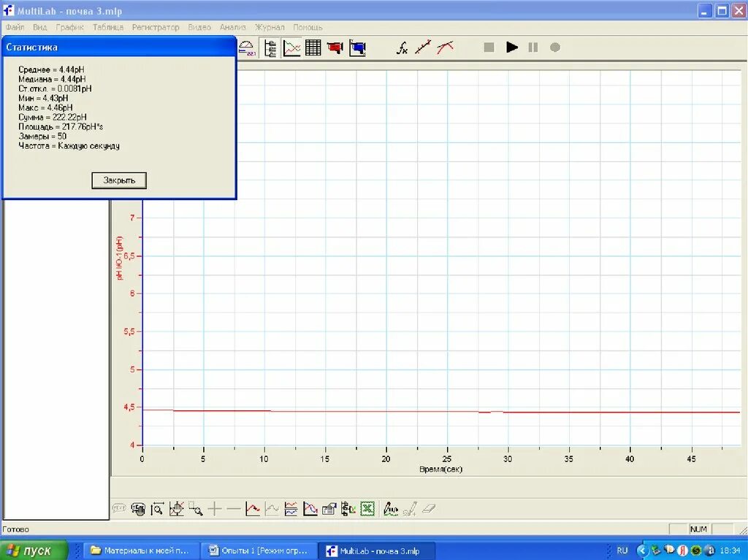Switch to Опыты 1 taskbar window
This screenshot has width=748, height=560.
coord(259,551)
